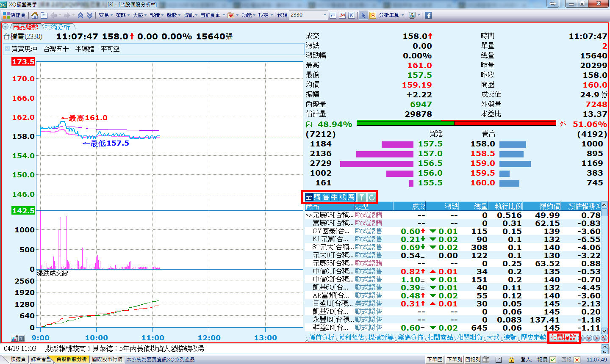Click the warrant filter funnel icon
610x364 pixels.
click(x=361, y=197)
